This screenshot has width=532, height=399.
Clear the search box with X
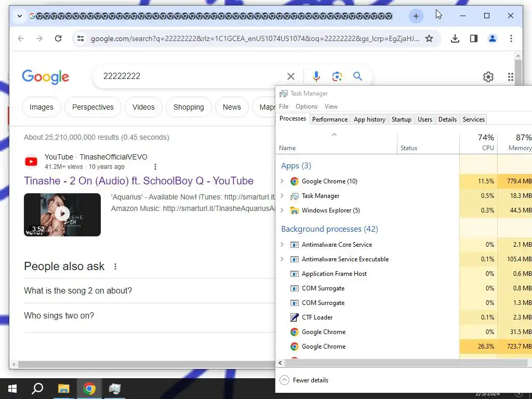[291, 76]
